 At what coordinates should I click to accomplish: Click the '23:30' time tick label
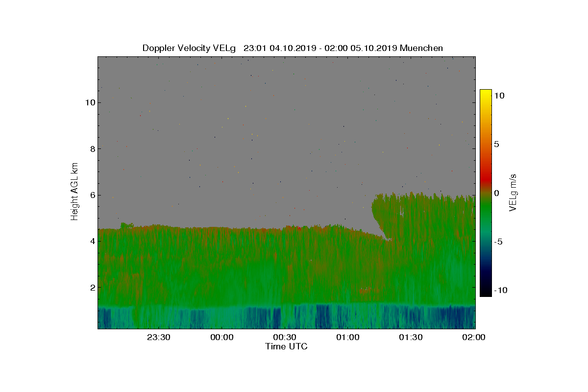coord(159,337)
